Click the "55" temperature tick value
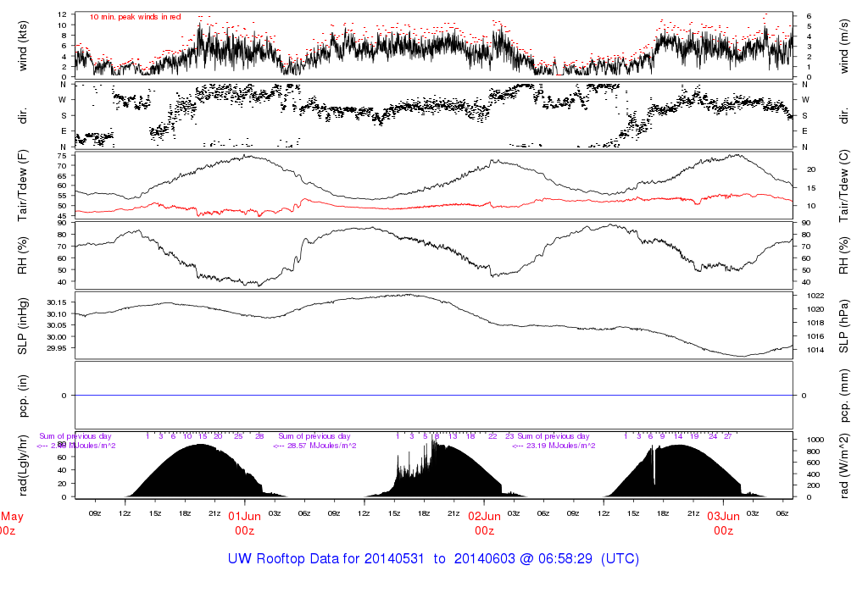Screen dimensions: 868x593 61,196
